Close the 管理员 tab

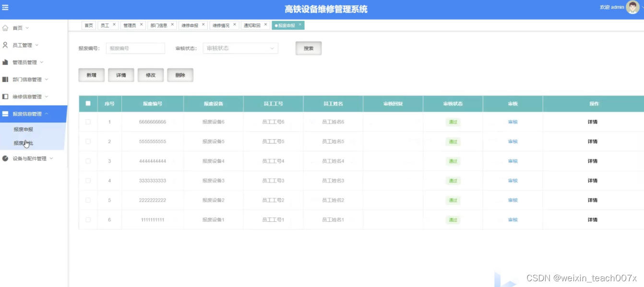tap(141, 24)
